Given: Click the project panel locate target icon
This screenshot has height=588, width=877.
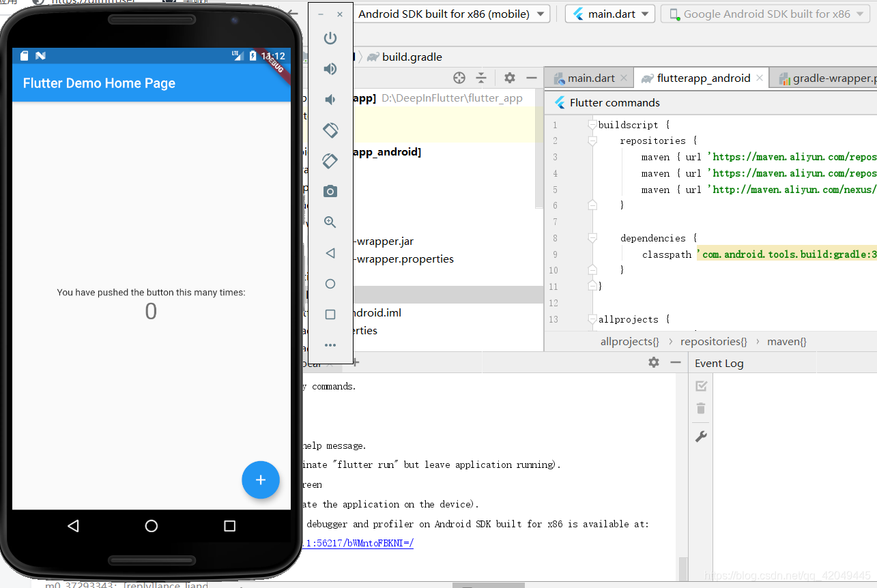Looking at the screenshot, I should (x=459, y=78).
